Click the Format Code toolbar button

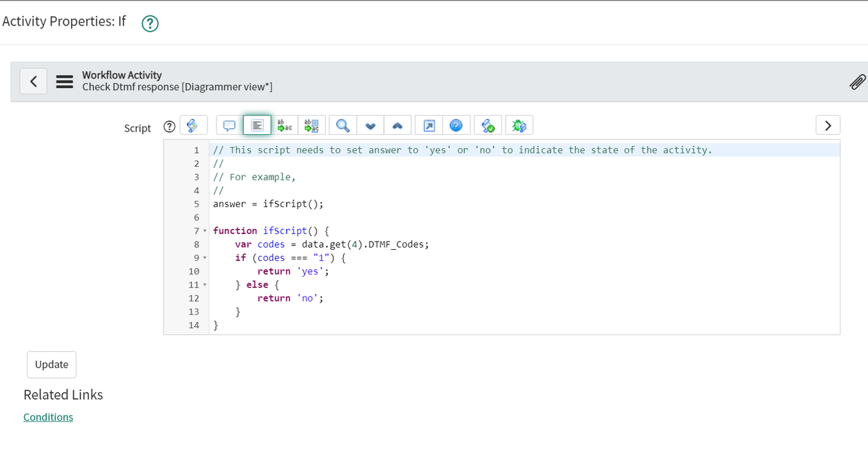click(257, 125)
